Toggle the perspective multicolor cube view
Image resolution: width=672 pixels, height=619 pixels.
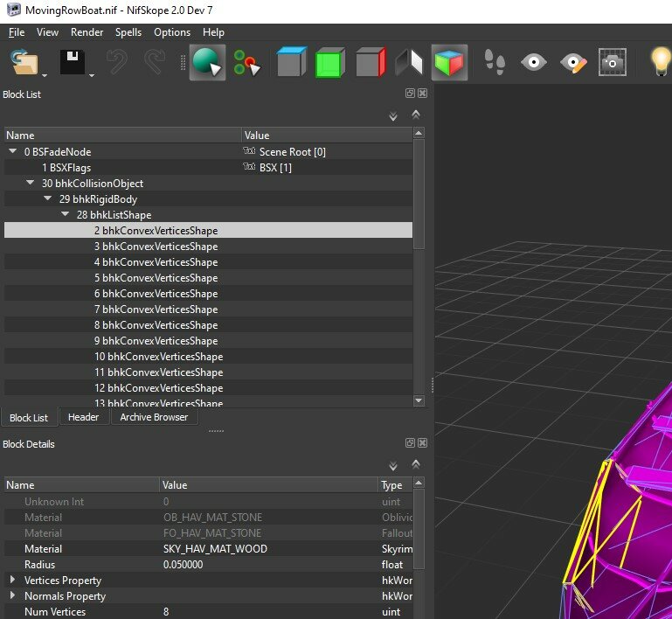click(x=449, y=63)
